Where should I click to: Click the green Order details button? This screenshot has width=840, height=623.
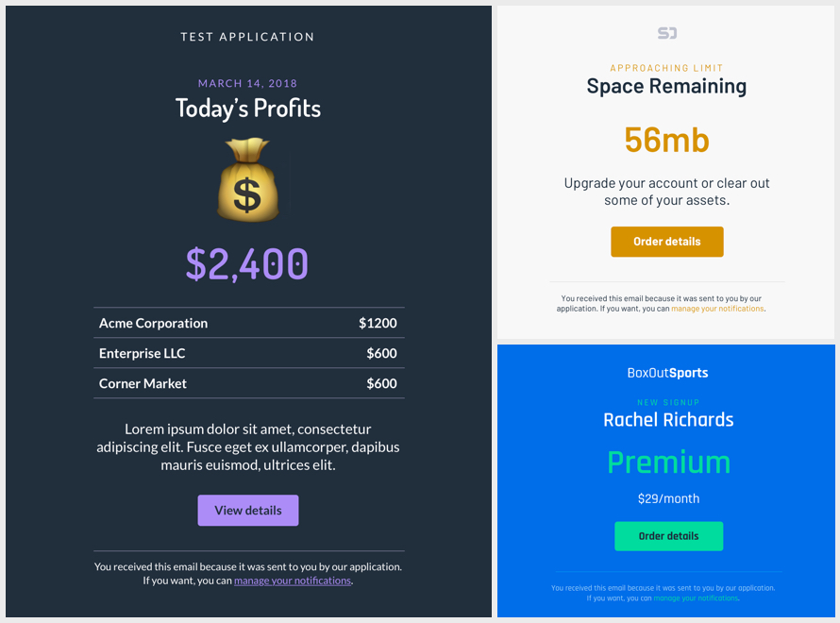[668, 536]
